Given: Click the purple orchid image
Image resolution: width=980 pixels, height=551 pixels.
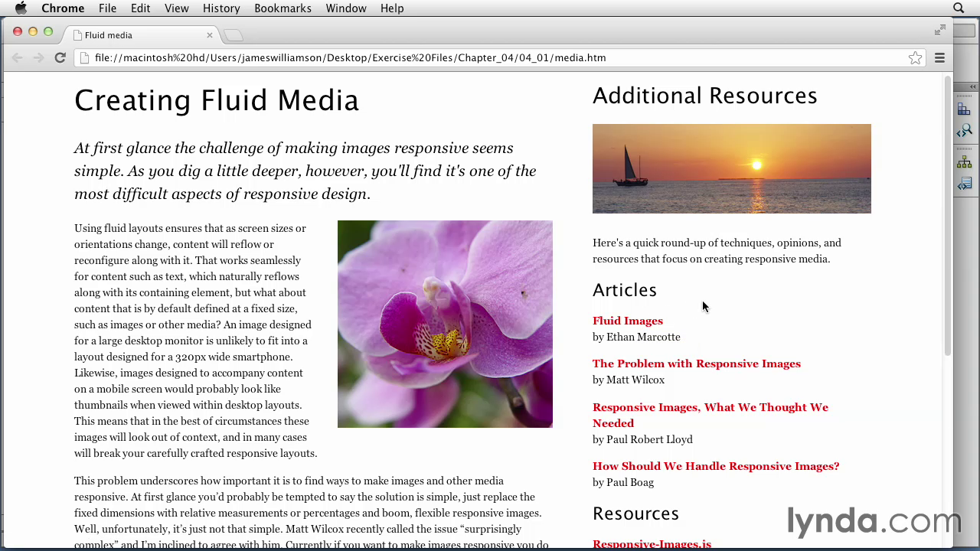Looking at the screenshot, I should click(445, 324).
